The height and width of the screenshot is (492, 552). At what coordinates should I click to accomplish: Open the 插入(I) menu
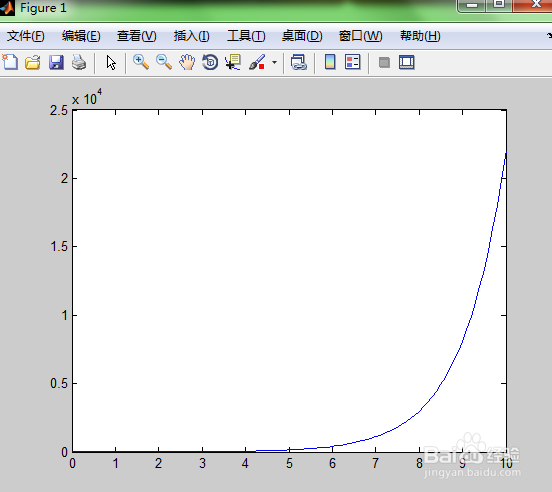(x=192, y=36)
